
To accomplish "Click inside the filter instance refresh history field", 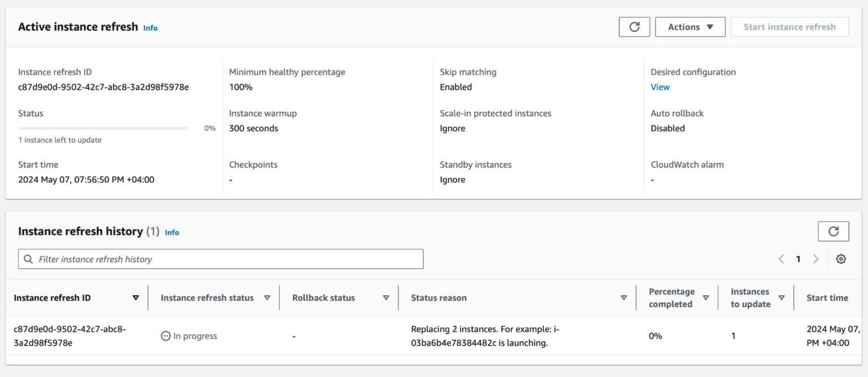I will [220, 258].
